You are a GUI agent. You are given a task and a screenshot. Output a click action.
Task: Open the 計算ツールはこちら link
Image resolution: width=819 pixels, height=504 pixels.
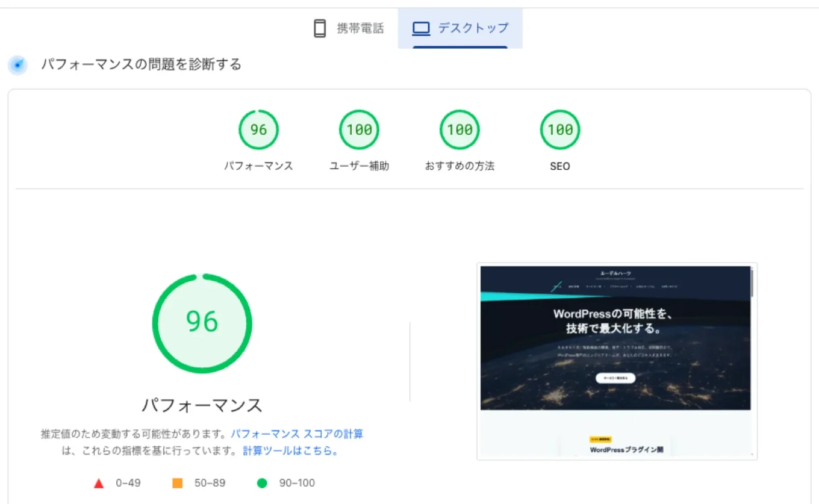click(290, 451)
